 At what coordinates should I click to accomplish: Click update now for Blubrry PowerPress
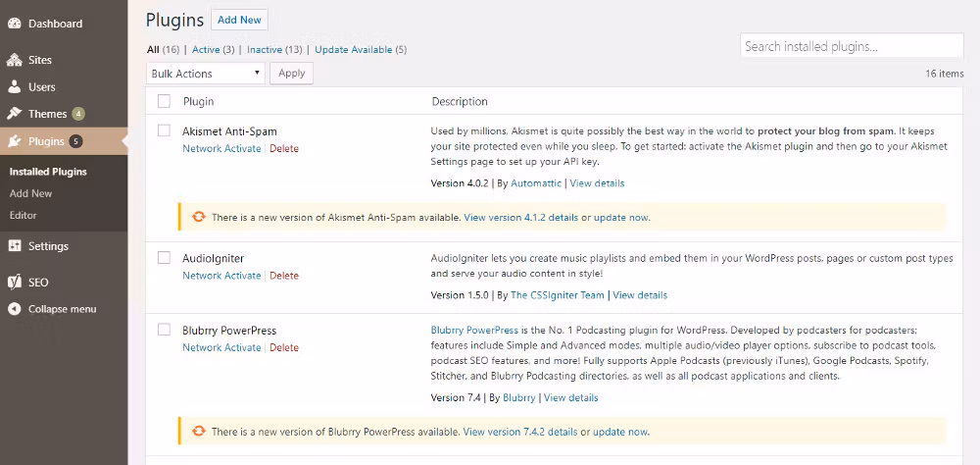(620, 432)
